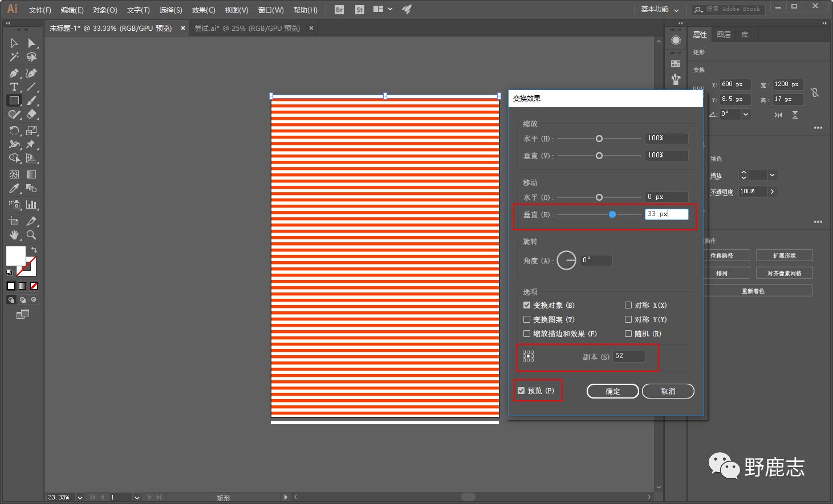Select the Type tool
The width and height of the screenshot is (833, 504).
pos(14,87)
